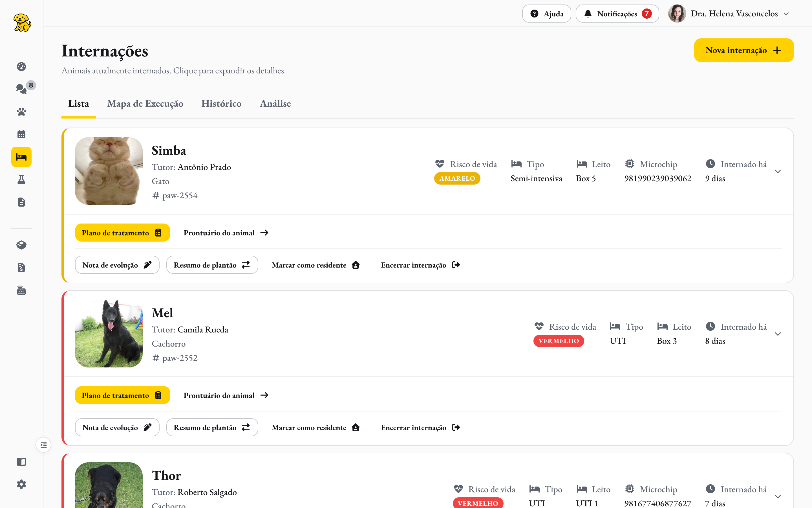Open Resumo de plantão for Simba

click(212, 265)
